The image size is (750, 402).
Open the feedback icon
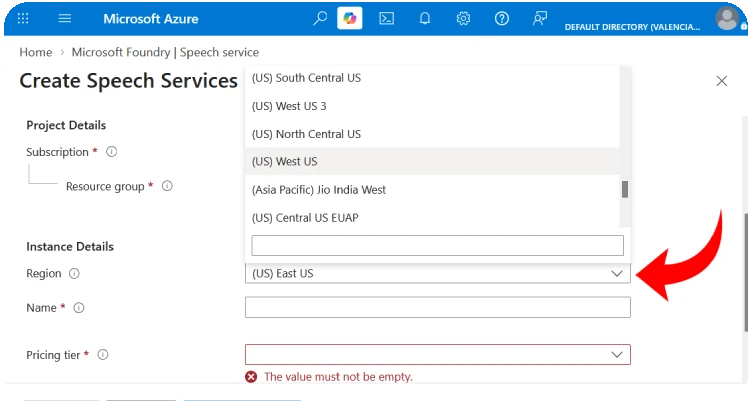(x=540, y=19)
